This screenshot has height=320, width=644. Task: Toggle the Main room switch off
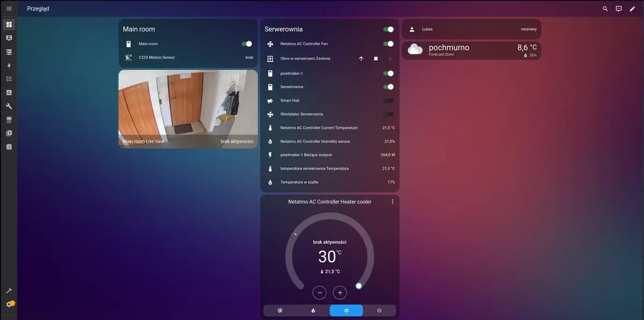tap(247, 43)
